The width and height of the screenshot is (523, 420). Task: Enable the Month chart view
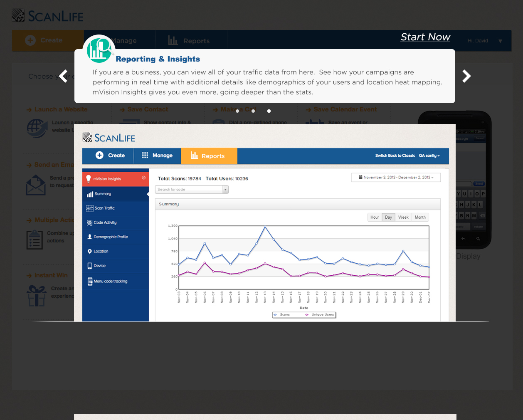coord(419,217)
